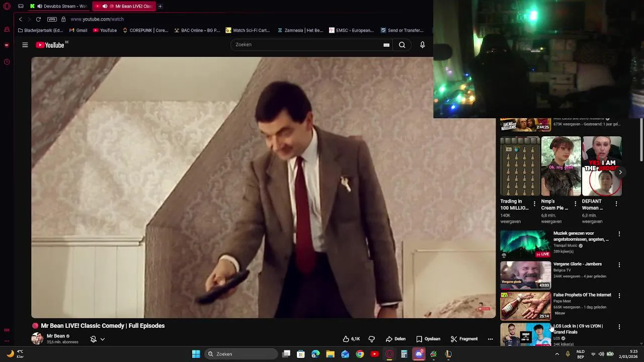
Task: Dislike the video with thumbs down
Action: [x=372, y=339]
